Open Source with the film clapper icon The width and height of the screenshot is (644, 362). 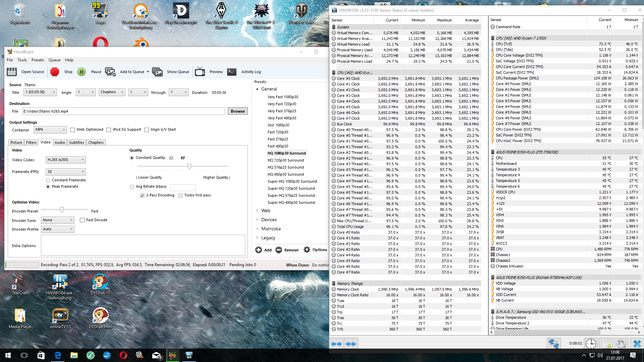click(x=12, y=72)
